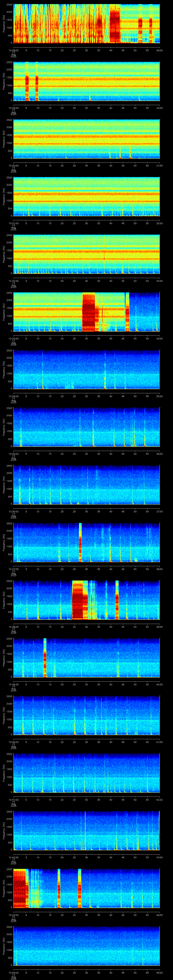Click the 10:33:00 start time label
This screenshot has width=173, height=980.
tap(13, 339)
